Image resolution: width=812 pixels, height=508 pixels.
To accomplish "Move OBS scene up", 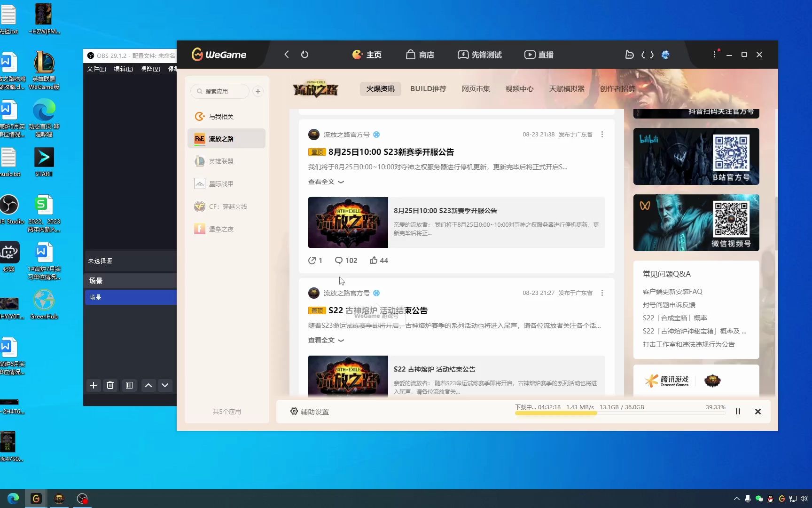I will 148,385.
